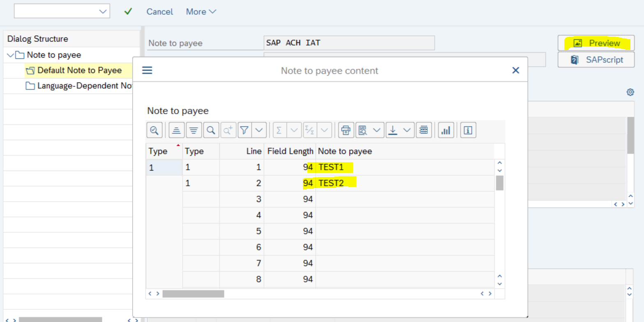Image resolution: width=644 pixels, height=322 pixels.
Task: Confirm with the green checkmark icon
Action: coord(128,11)
